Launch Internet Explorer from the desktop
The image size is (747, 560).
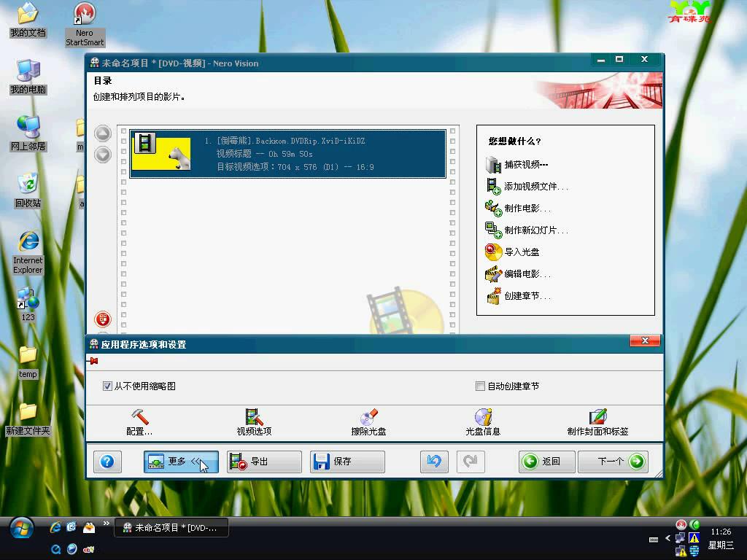point(28,252)
